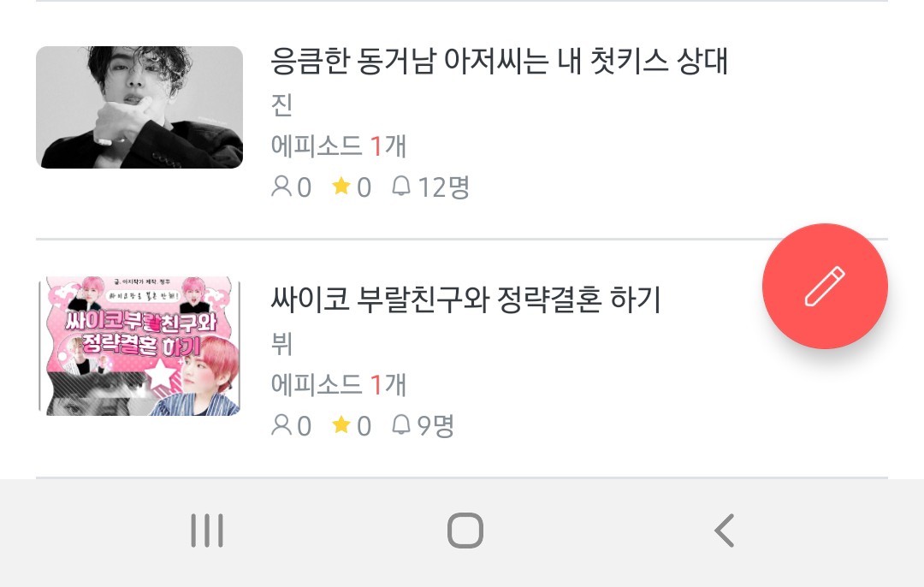Open black-and-white portrait thumbnail
Viewport: 924px width, 587px height.
[139, 107]
